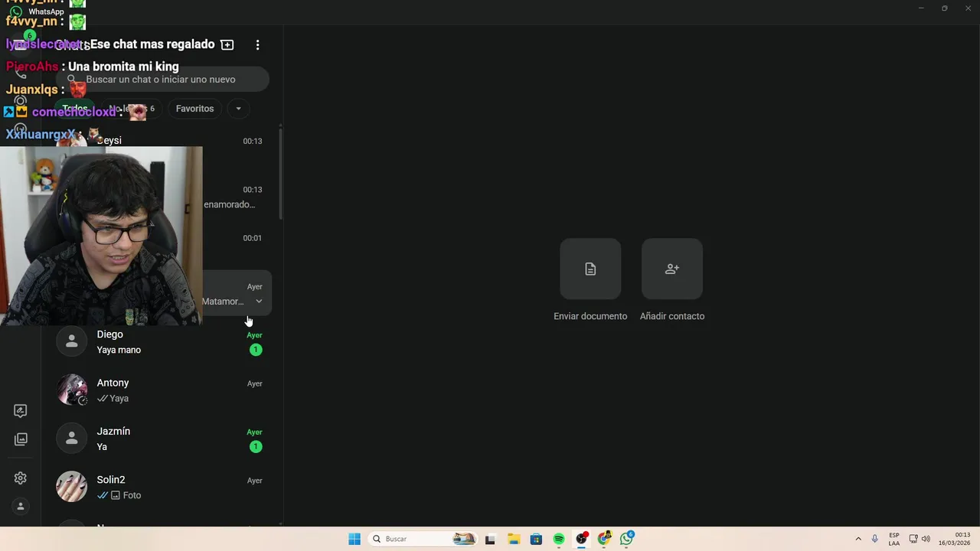Screen dimensions: 980x551
Task: Open Task View on taskbar
Action: [x=490, y=539]
